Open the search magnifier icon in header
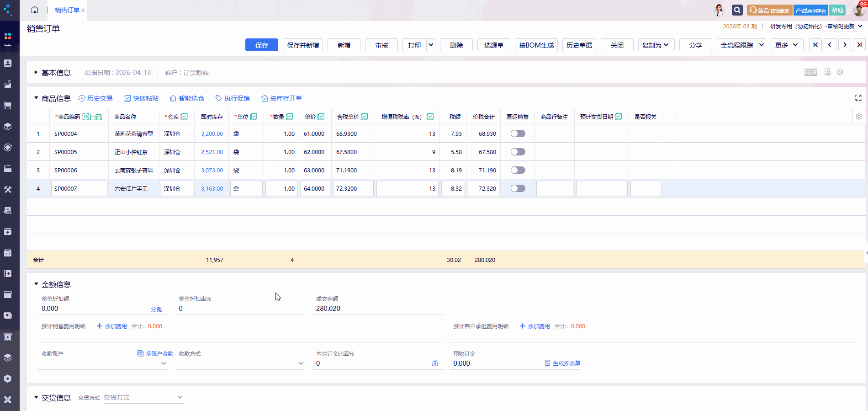This screenshot has width=868, height=411. (737, 10)
